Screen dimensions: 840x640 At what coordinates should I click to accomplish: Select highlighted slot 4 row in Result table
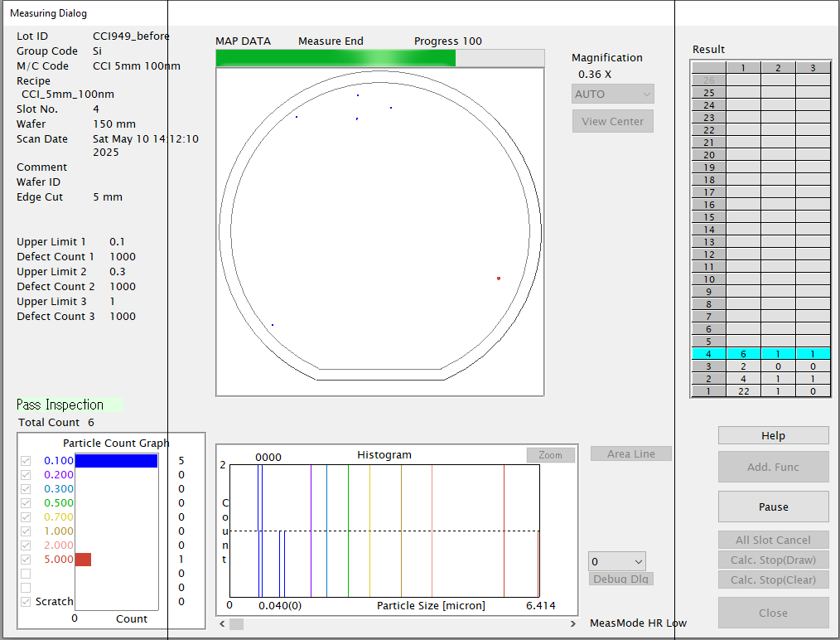[760, 354]
